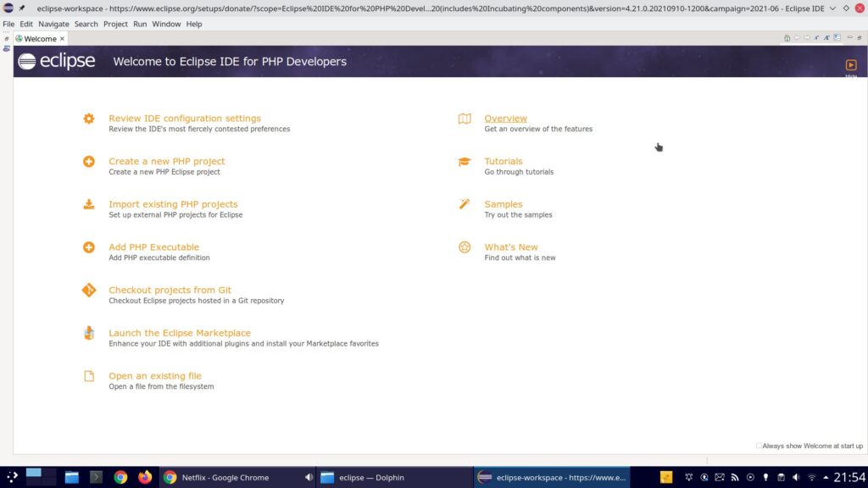The height and width of the screenshot is (488, 868).
Task: Launch Google Chrome from the pinned taskbar icon
Action: click(x=120, y=477)
